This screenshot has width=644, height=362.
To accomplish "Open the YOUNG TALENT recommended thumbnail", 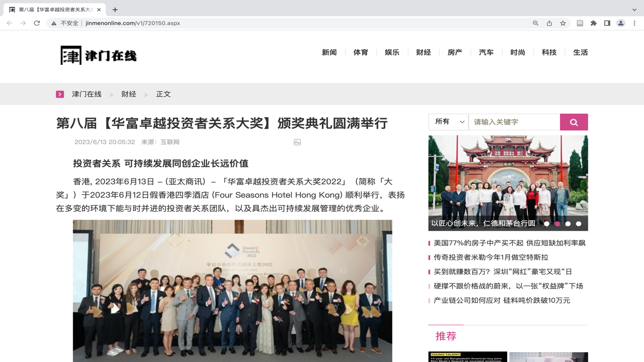I will click(x=468, y=357).
